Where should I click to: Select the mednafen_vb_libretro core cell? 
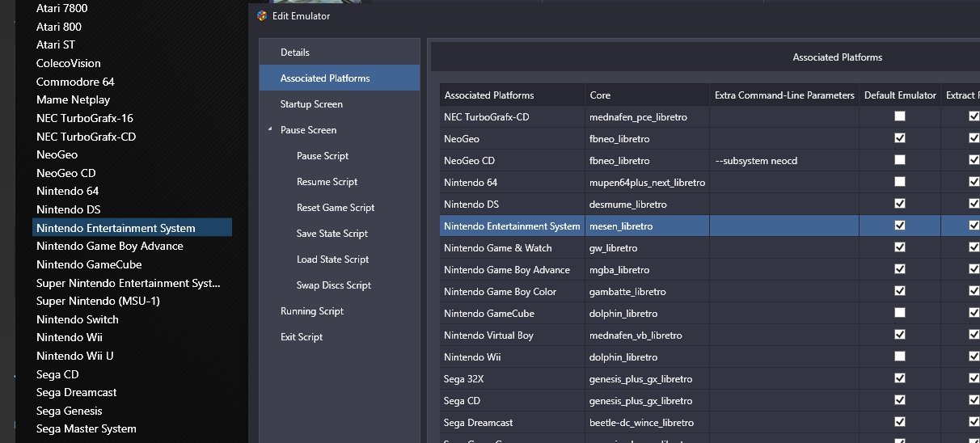[647, 335]
